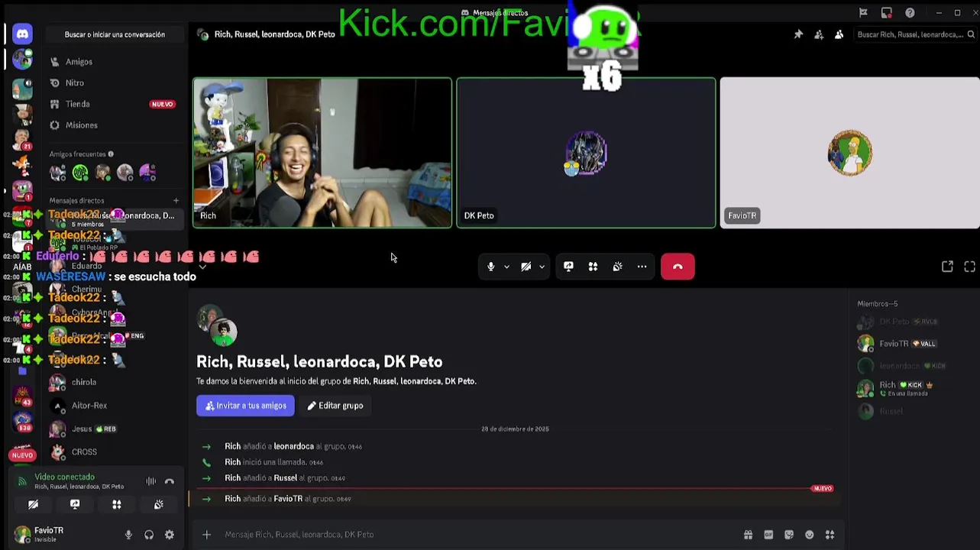This screenshot has width=980, height=550.
Task: Open Jesus direct message
Action: (115, 429)
